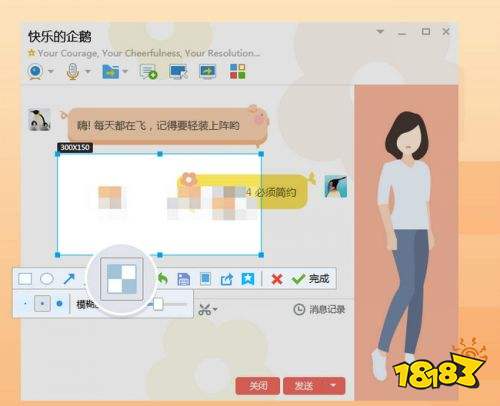The height and width of the screenshot is (406, 500).
Task: Click the send file folder icon
Action: tap(111, 71)
